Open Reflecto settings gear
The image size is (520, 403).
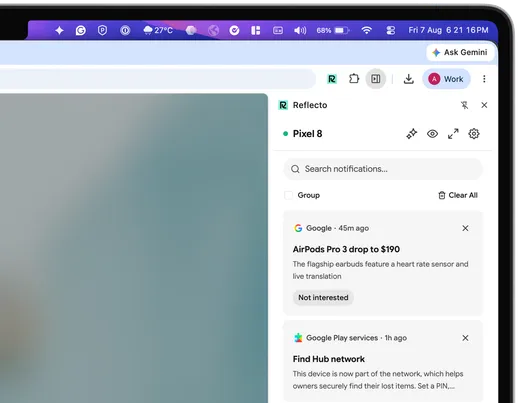(474, 134)
